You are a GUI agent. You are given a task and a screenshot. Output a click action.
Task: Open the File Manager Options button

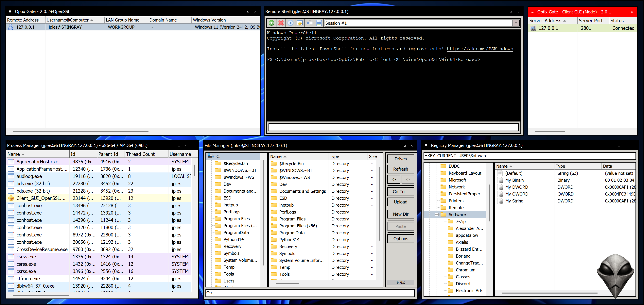point(401,239)
